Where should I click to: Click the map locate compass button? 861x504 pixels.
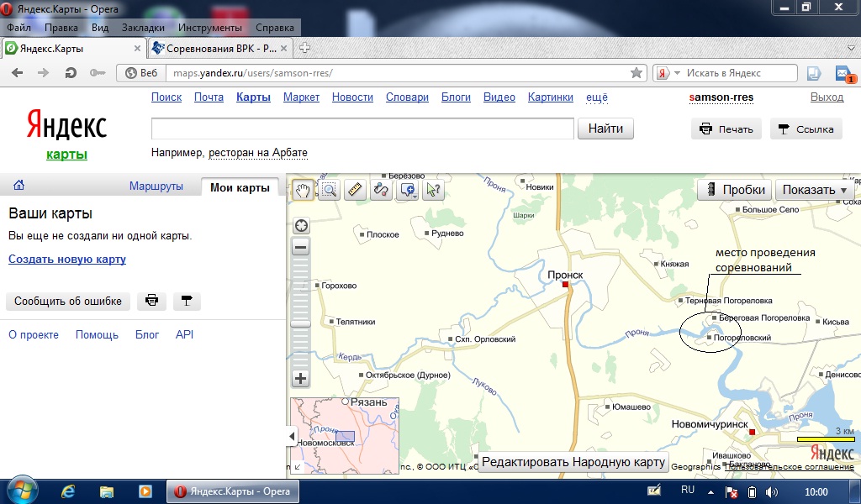point(301,225)
